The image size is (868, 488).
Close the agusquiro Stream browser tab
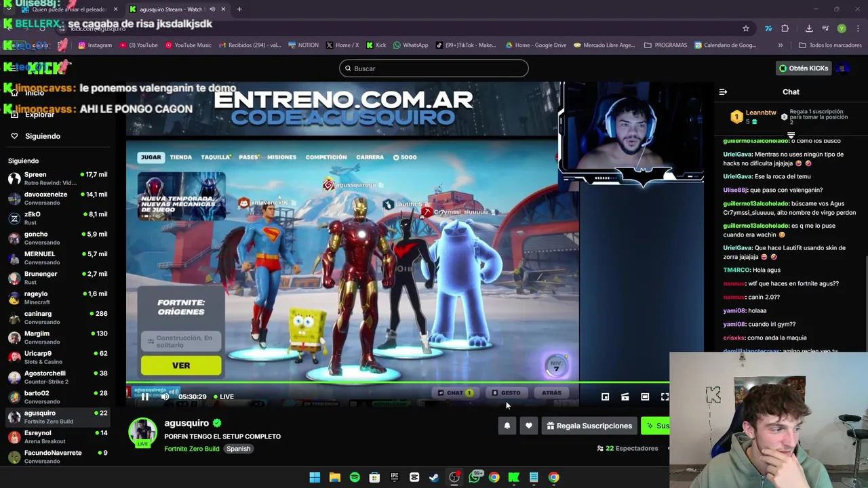(223, 9)
